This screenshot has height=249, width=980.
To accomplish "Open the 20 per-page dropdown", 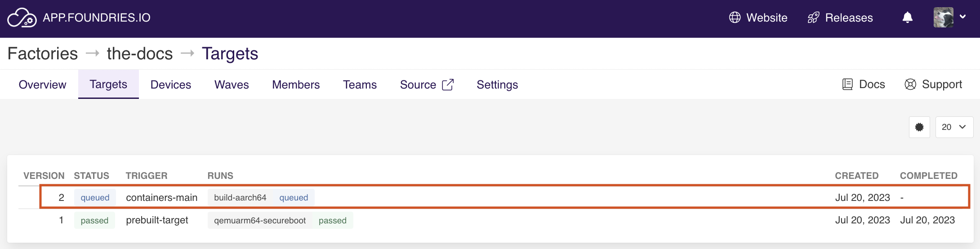I will 954,127.
